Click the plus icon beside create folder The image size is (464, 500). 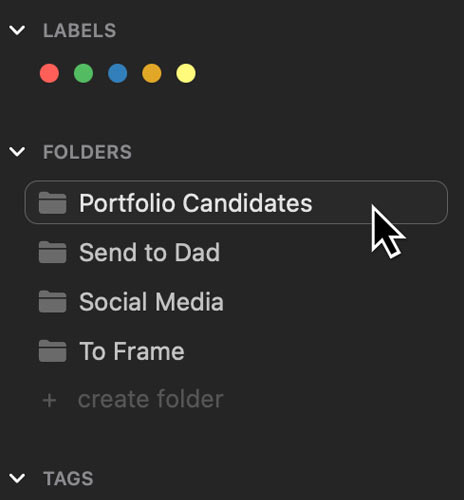click(x=49, y=400)
